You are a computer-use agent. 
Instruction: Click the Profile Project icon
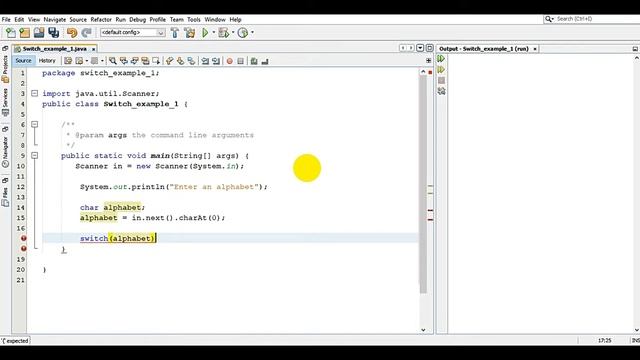pyautogui.click(x=243, y=33)
